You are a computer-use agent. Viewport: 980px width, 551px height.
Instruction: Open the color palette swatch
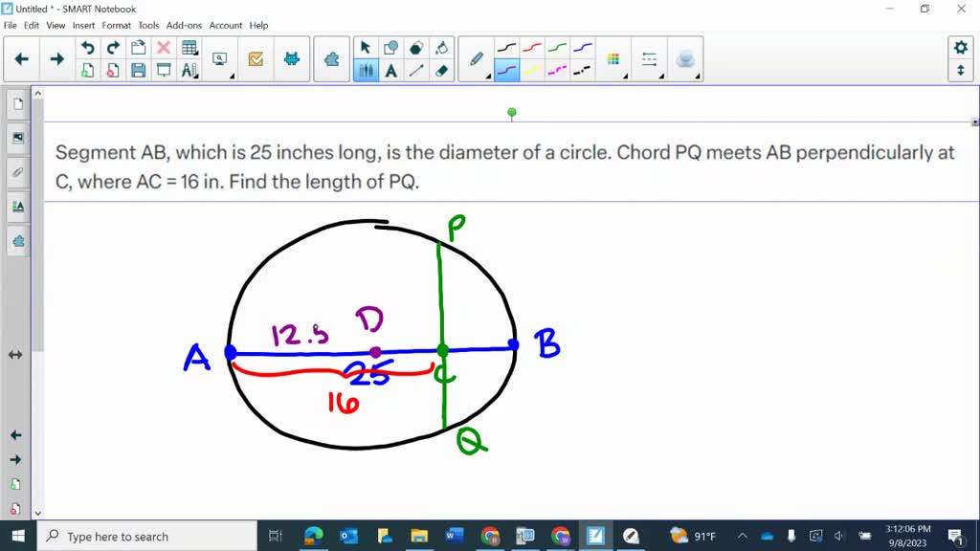pos(614,58)
